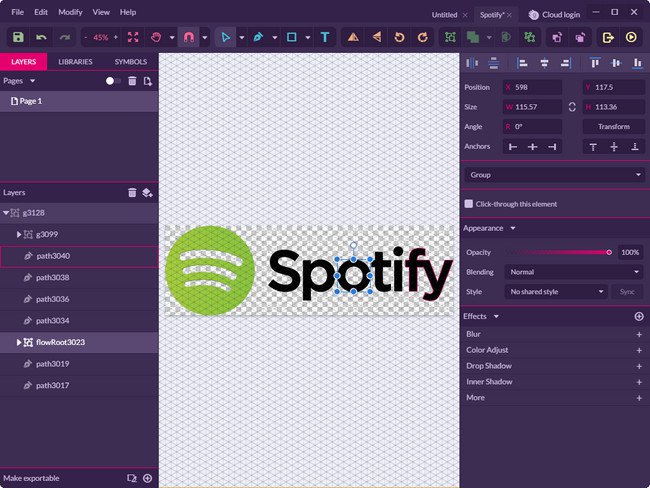Click the Sync style button
Screen dimensions: 650x488
627,292
